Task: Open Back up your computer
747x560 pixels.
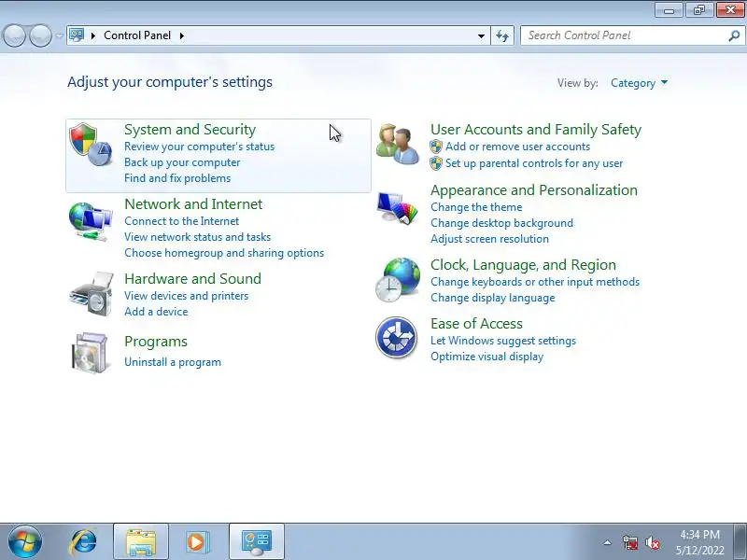Action: pyautogui.click(x=182, y=162)
